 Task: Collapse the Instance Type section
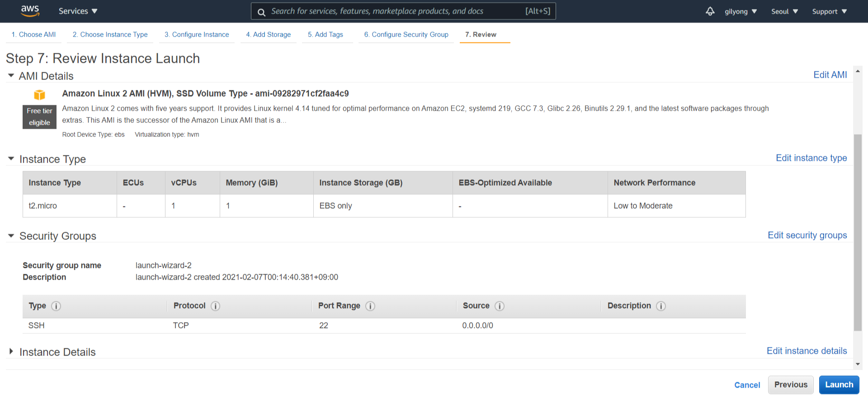[x=11, y=159]
